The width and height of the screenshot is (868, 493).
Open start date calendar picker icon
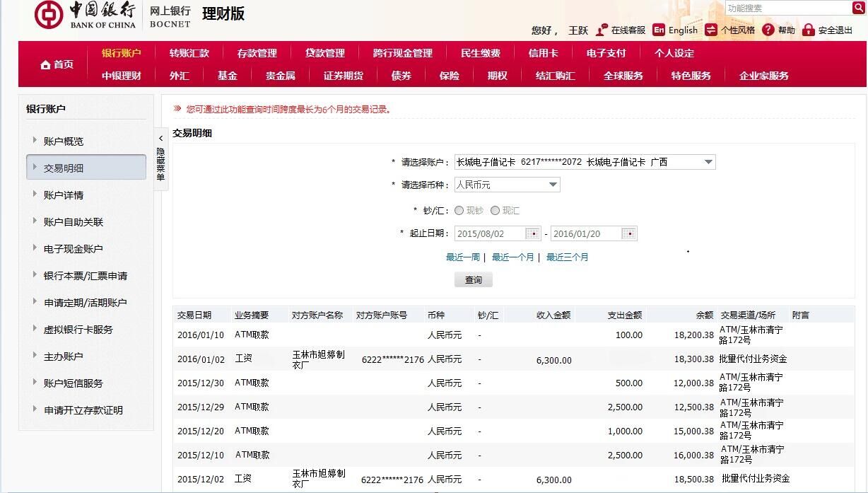coord(534,233)
